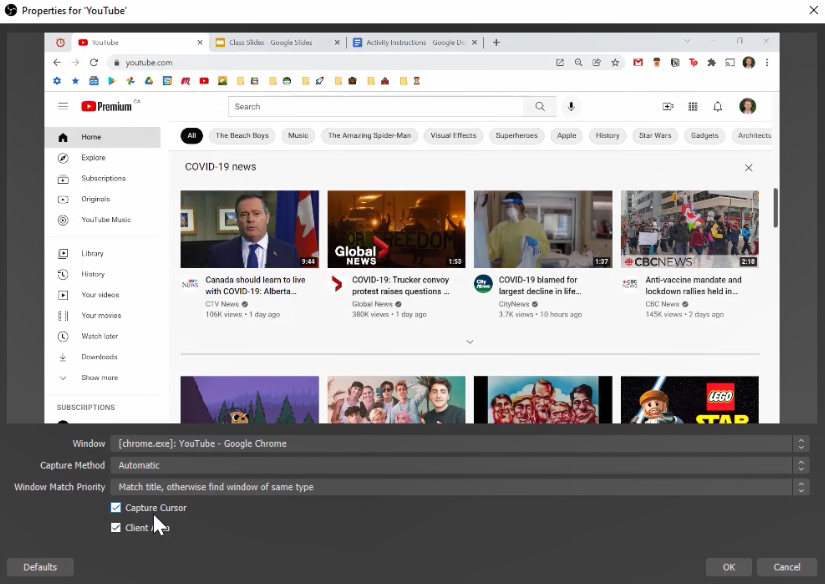Open the Window selection dropdown
The image size is (825, 584).
point(459,444)
